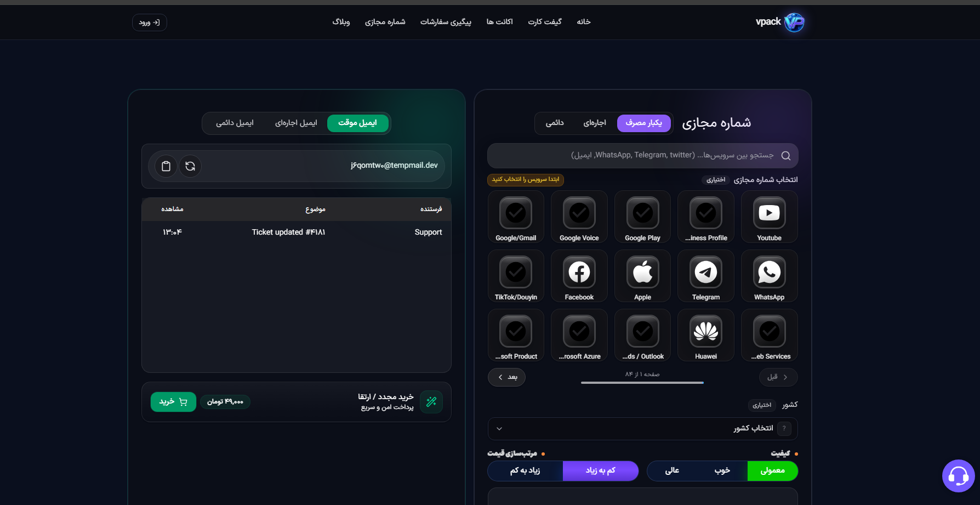Screen dimensions: 980x505
Task: Choose the Telegram service icon
Action: pos(705,273)
